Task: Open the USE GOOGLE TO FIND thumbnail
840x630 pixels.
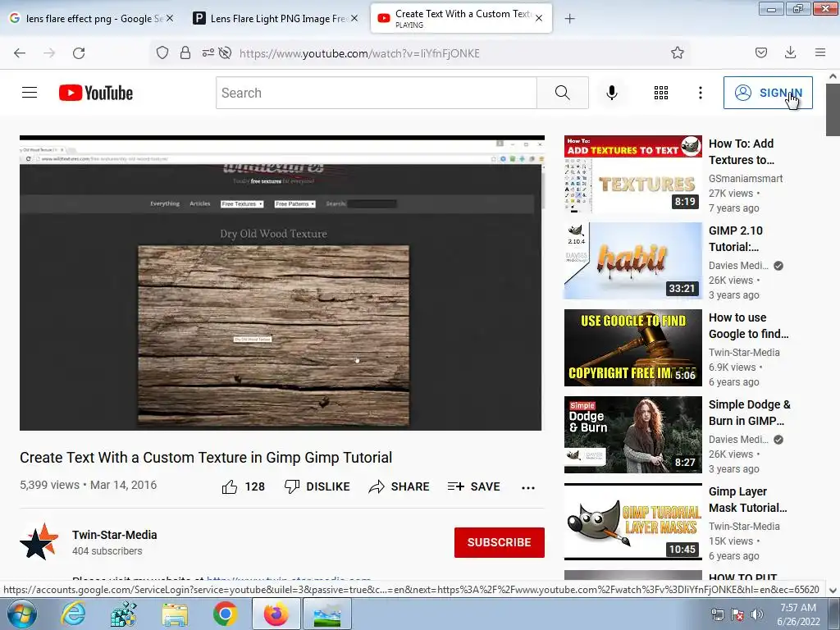Action: click(632, 348)
